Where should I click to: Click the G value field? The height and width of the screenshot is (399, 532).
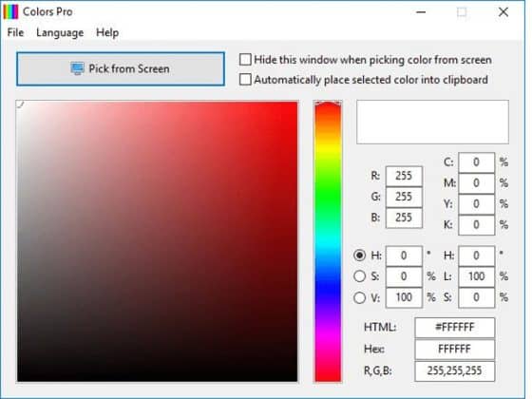(x=404, y=197)
